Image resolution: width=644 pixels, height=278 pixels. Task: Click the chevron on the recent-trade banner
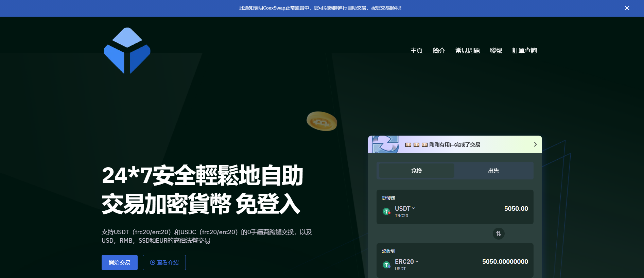(x=535, y=144)
